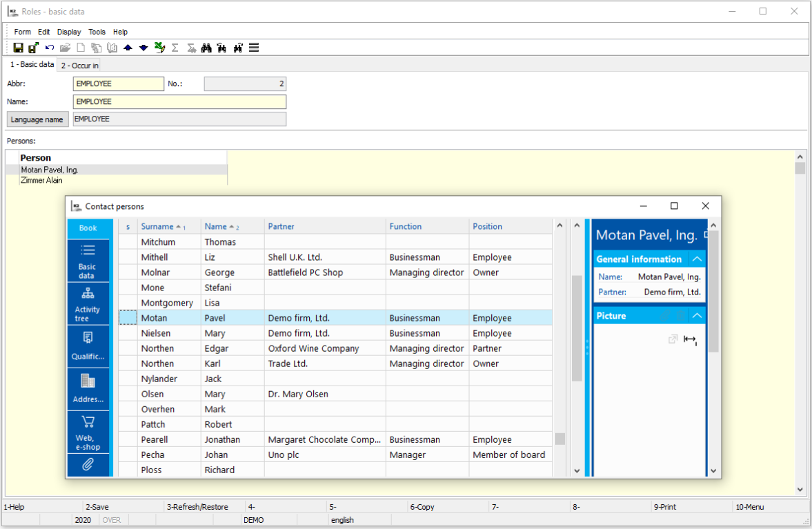This screenshot has width=812, height=529.
Task: Click the contact list vertical scrollbar thumb
Action: (577, 328)
